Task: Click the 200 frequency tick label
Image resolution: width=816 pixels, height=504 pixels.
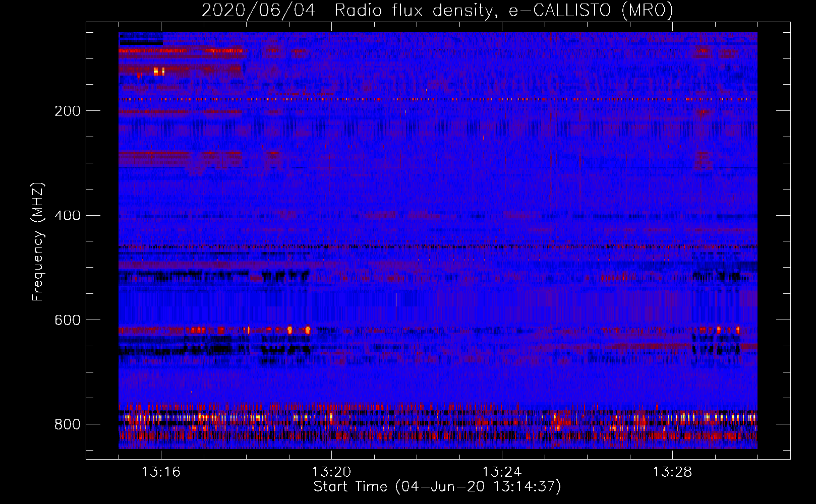Action: click(x=68, y=111)
